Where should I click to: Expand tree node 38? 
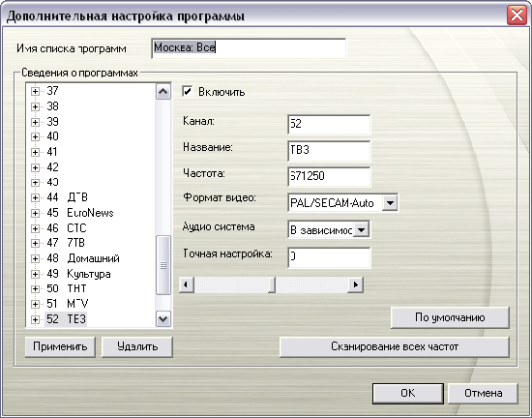point(35,106)
